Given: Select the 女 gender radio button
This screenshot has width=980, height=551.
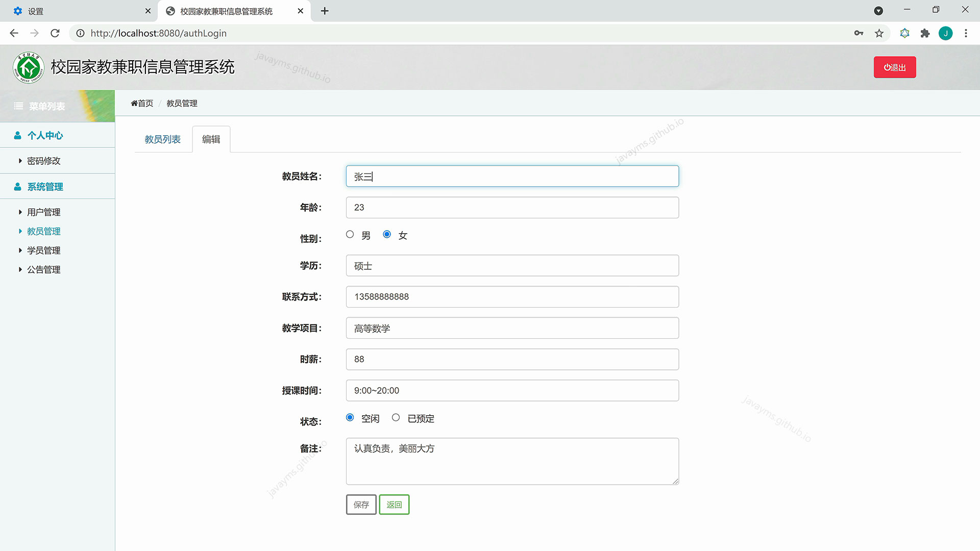Looking at the screenshot, I should [x=387, y=234].
